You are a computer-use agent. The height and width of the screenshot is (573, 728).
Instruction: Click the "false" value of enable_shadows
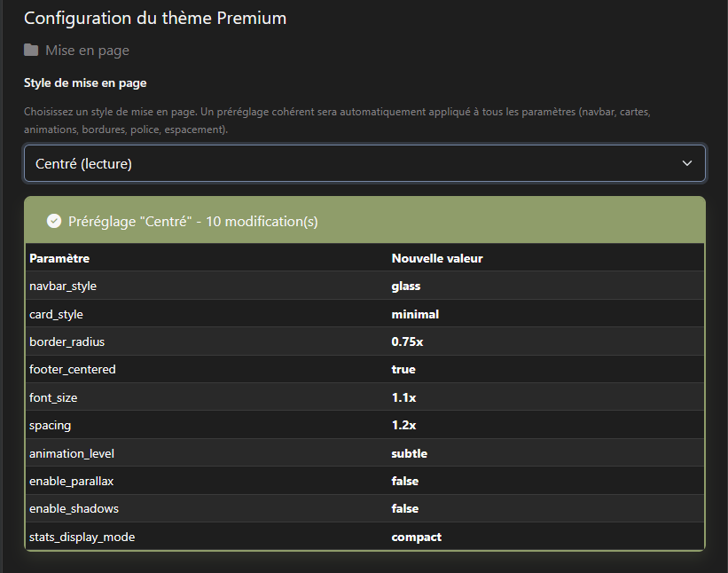(x=405, y=508)
